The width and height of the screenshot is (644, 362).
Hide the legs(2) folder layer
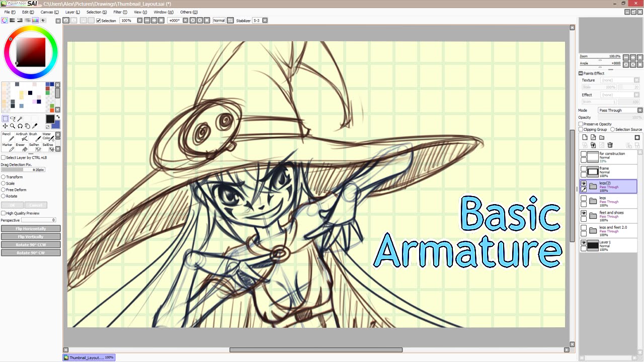pos(584,184)
